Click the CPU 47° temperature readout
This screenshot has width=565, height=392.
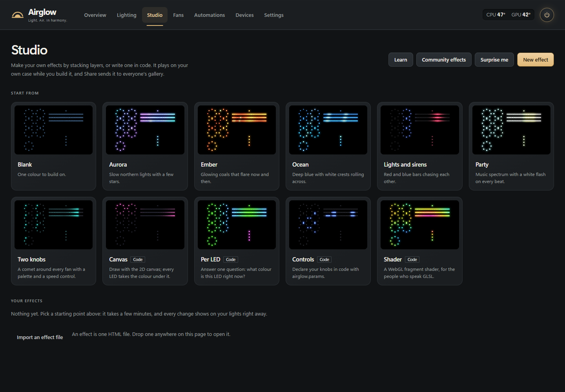(x=496, y=15)
